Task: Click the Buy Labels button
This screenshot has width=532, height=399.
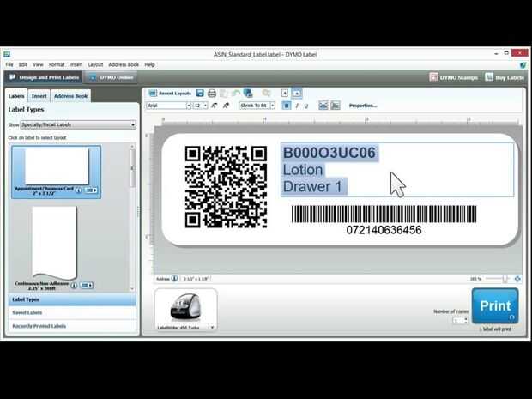Action: [505, 77]
